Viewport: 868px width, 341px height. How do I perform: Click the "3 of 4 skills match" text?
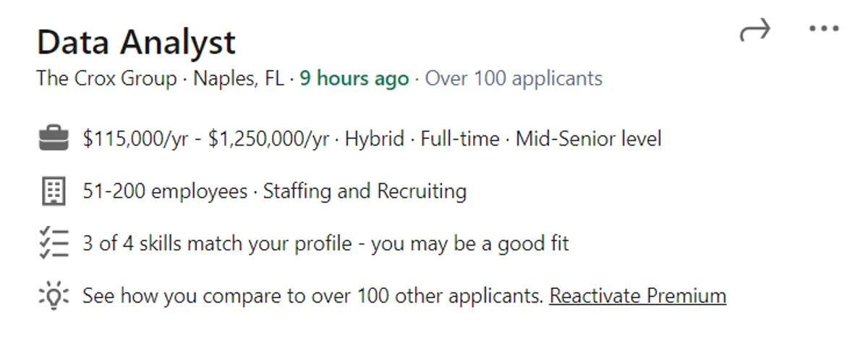pyautogui.click(x=217, y=243)
